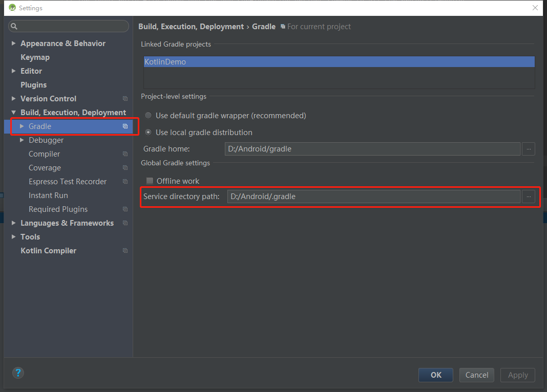The height and width of the screenshot is (392, 547).
Task: Click the help question mark icon
Action: point(18,373)
